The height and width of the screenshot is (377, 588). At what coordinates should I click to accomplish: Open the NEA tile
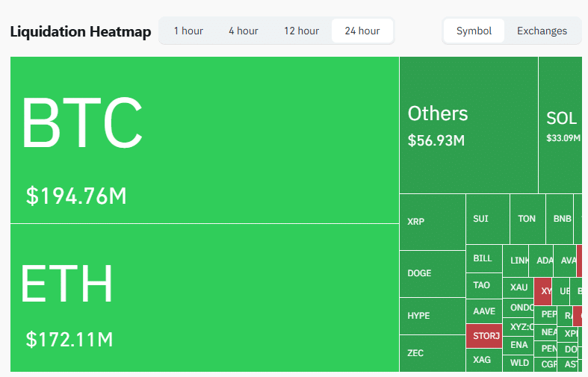tap(545, 332)
